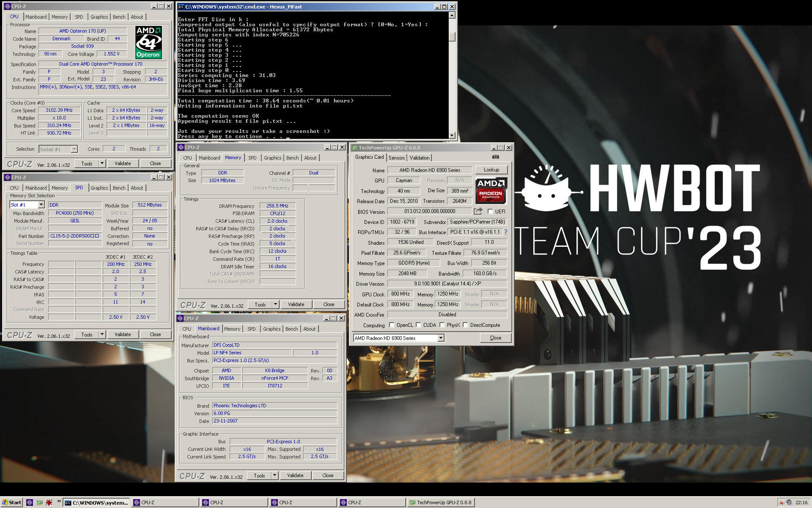Click the cmd.exe title bar icon
Image resolution: width=812 pixels, height=508 pixels.
[x=181, y=7]
